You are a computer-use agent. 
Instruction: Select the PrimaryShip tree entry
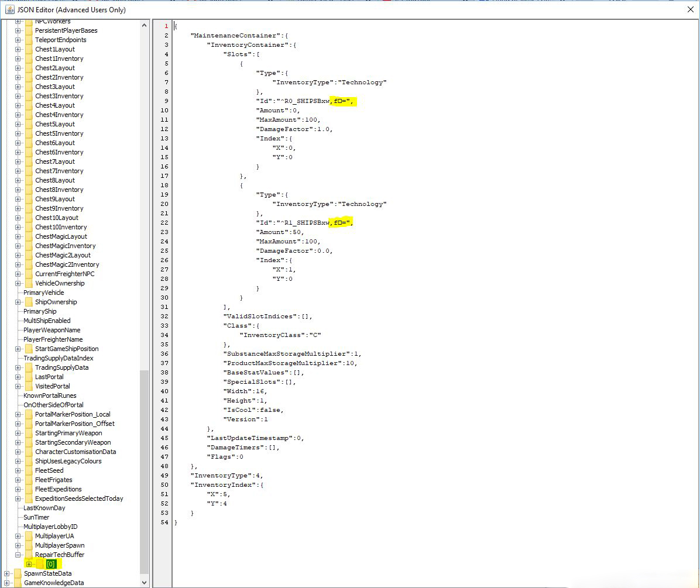[40, 311]
